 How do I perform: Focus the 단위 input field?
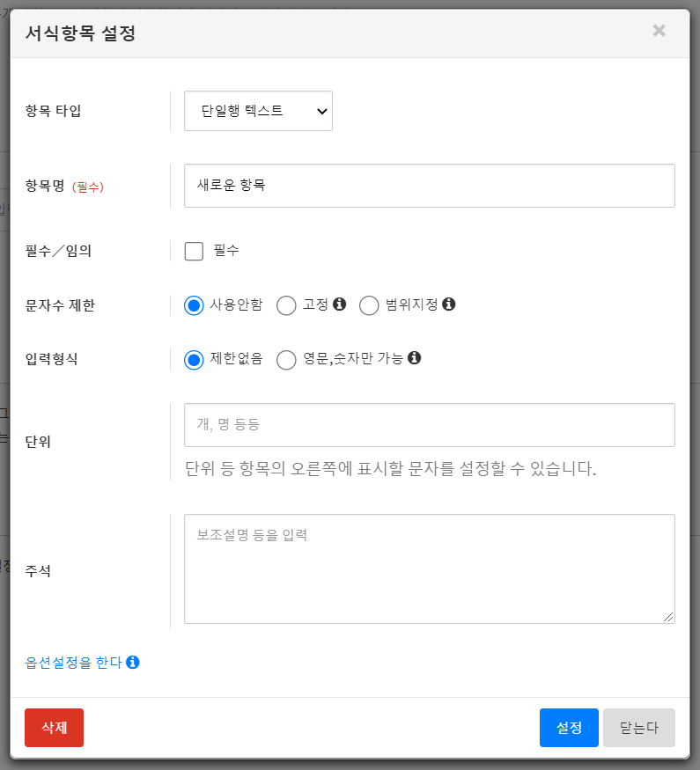point(429,425)
